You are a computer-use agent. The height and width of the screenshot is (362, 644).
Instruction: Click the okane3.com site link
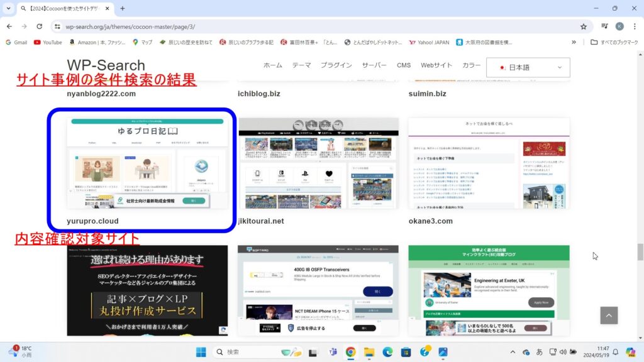[x=430, y=221]
